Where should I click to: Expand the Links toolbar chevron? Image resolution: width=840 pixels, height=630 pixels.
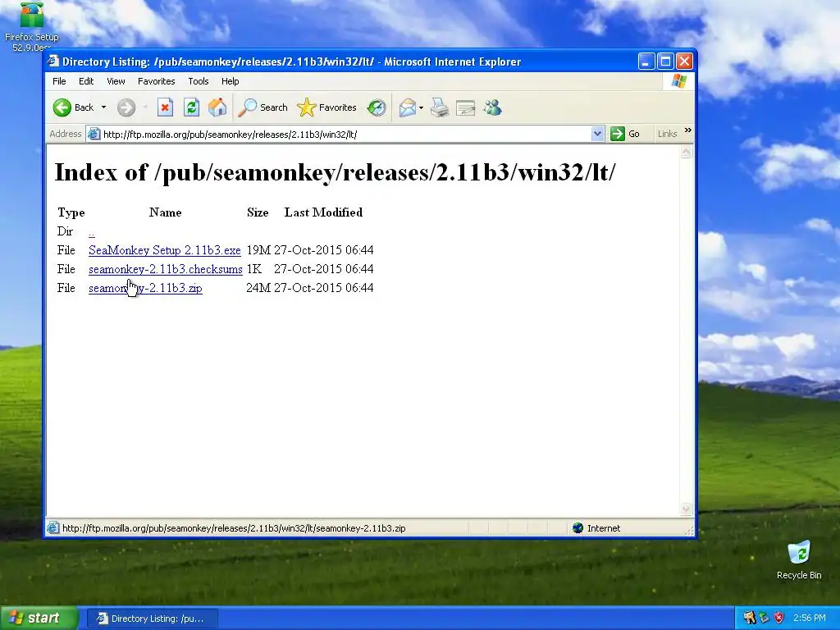(x=688, y=130)
